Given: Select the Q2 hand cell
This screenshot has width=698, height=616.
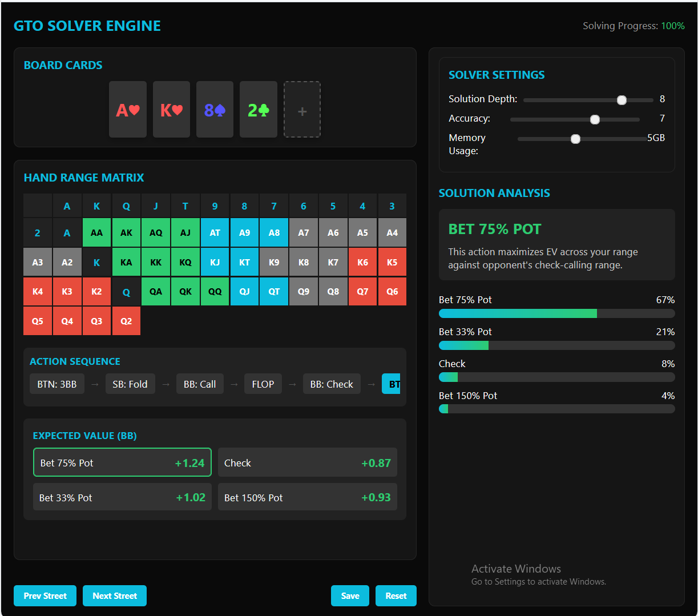Looking at the screenshot, I should (x=126, y=321).
